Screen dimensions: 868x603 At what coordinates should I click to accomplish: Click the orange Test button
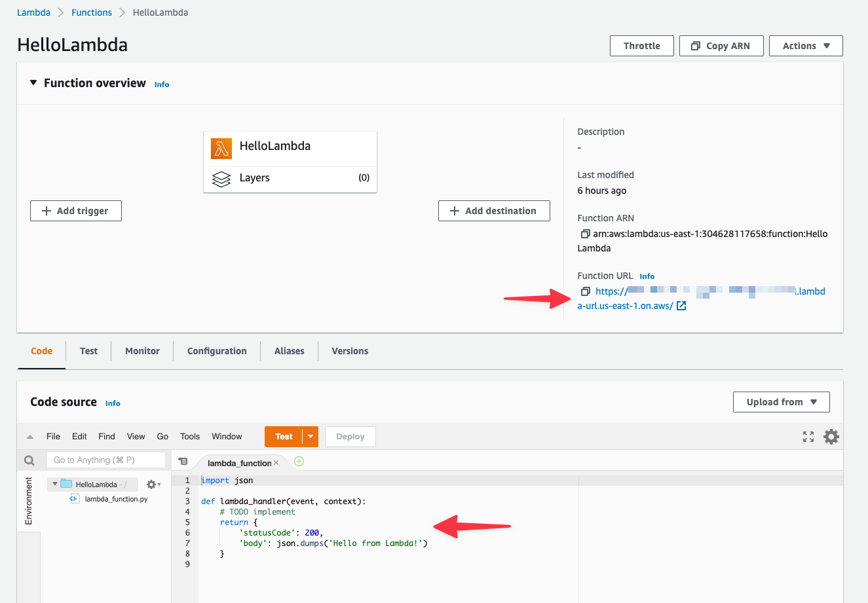point(284,437)
